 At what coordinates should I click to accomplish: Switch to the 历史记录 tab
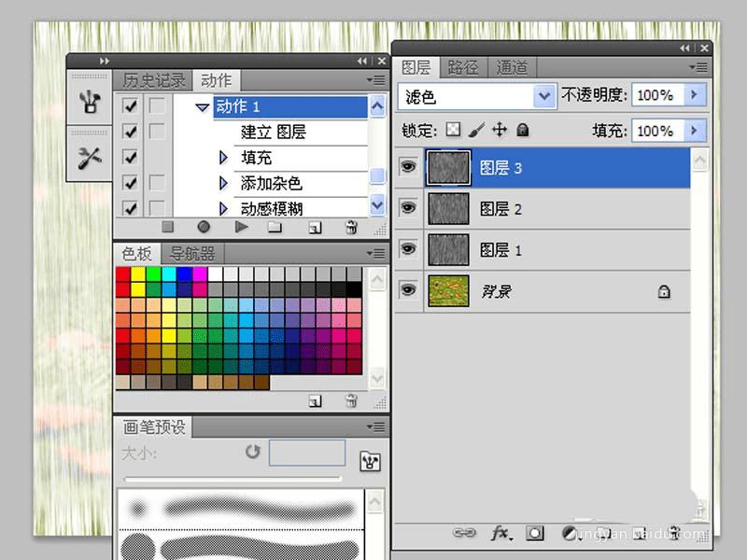[153, 80]
